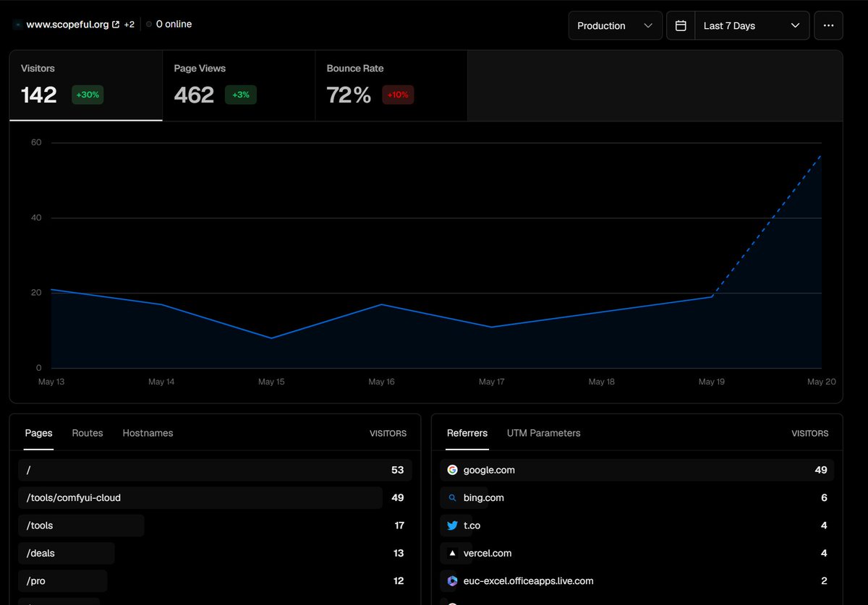Click the 0 online status text
Image resolution: width=868 pixels, height=605 pixels.
click(x=174, y=24)
